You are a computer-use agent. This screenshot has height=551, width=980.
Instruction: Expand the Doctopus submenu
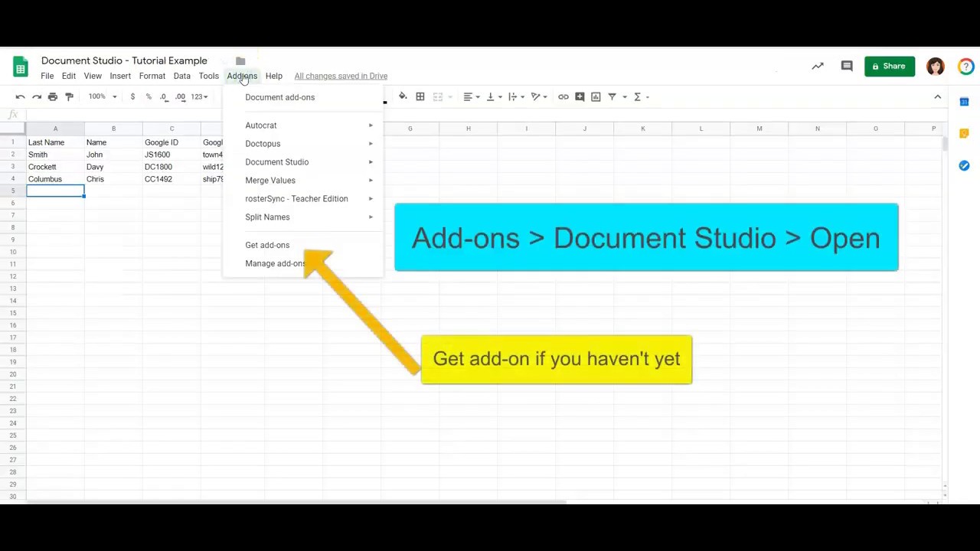click(302, 144)
